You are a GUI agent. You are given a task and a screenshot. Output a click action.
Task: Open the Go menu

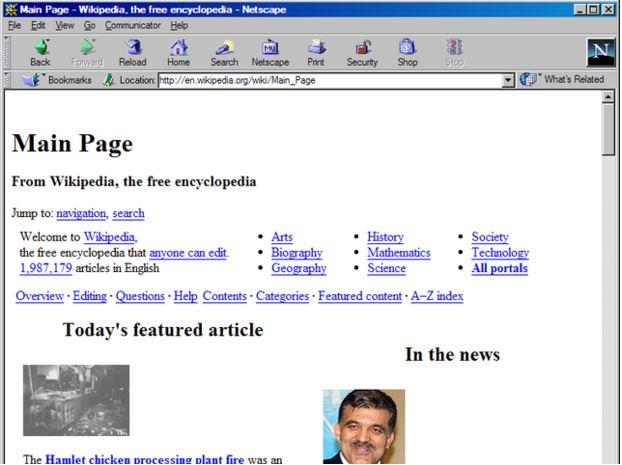click(90, 26)
